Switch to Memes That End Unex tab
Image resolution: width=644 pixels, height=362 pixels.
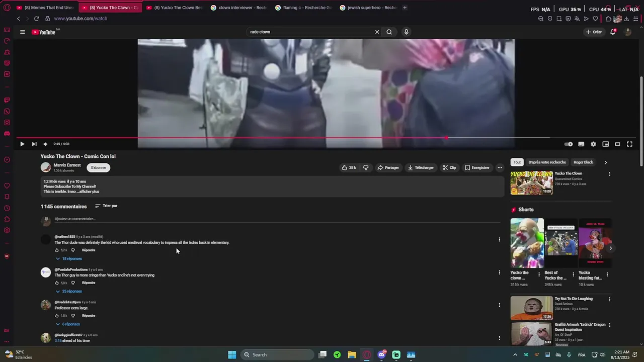click(45, 8)
